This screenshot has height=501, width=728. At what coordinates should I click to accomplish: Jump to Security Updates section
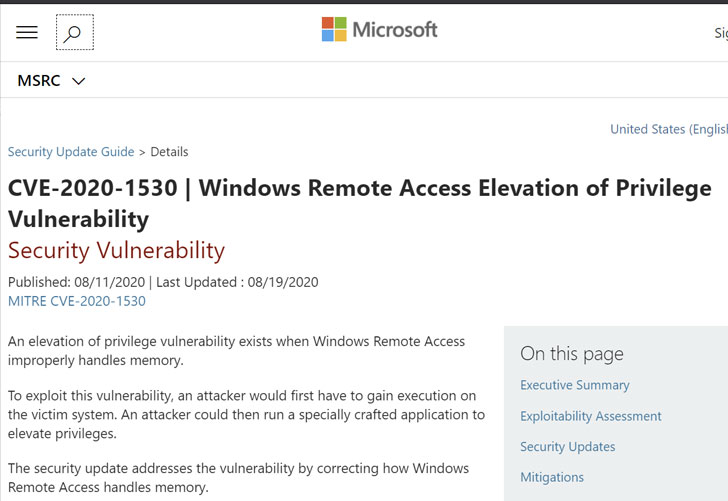567,447
